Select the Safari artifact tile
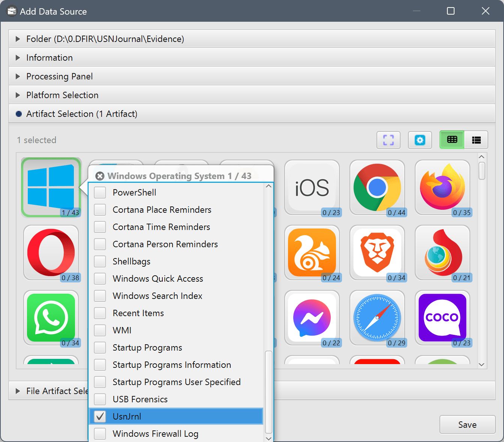 tap(377, 318)
